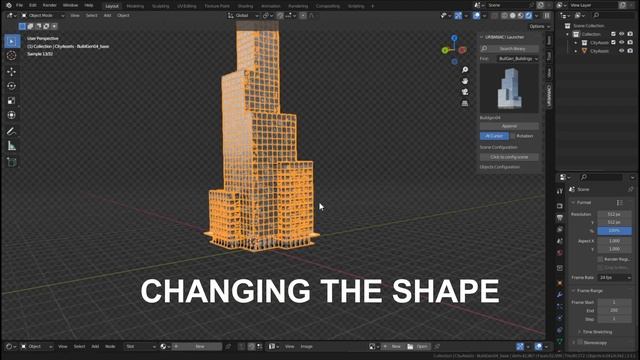Disable render camera icon on second CityAssets
The image size is (640, 360).
tap(631, 51)
